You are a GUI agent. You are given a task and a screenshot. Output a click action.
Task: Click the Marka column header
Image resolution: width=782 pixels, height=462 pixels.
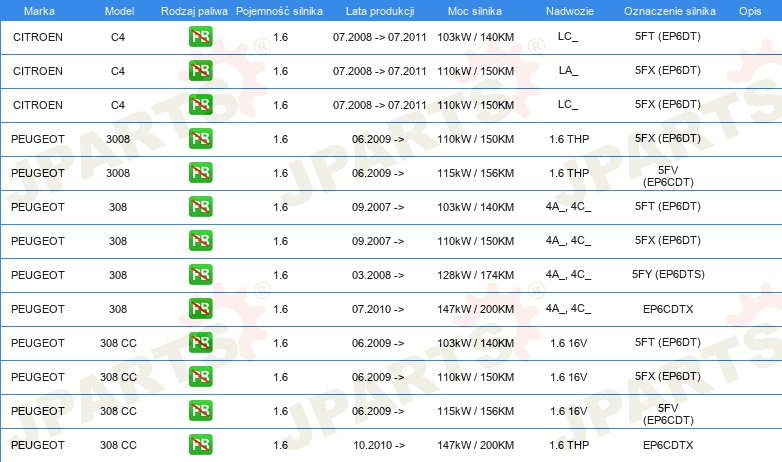(39, 11)
